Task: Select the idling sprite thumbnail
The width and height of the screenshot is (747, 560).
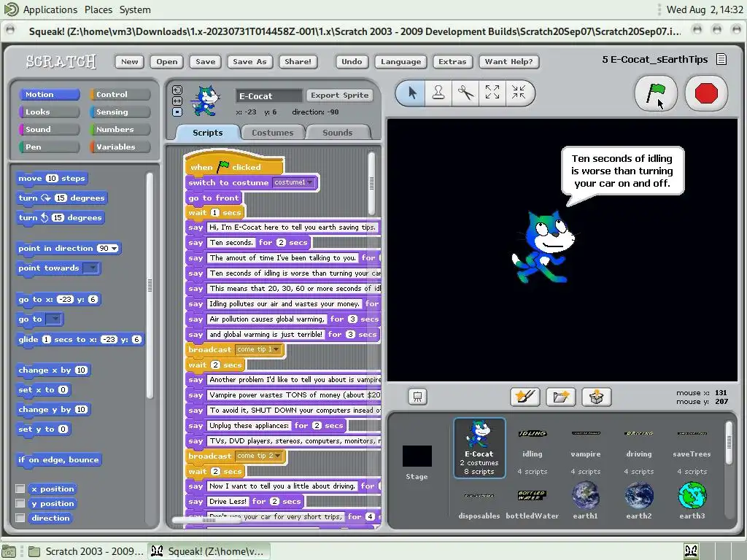Action: 532,448
